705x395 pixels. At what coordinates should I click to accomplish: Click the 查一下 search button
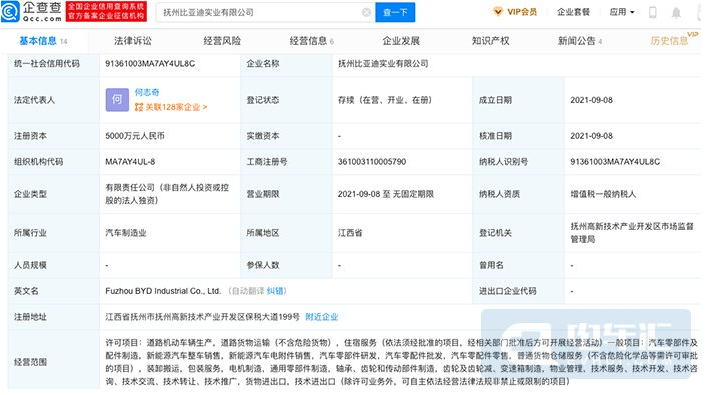[395, 13]
